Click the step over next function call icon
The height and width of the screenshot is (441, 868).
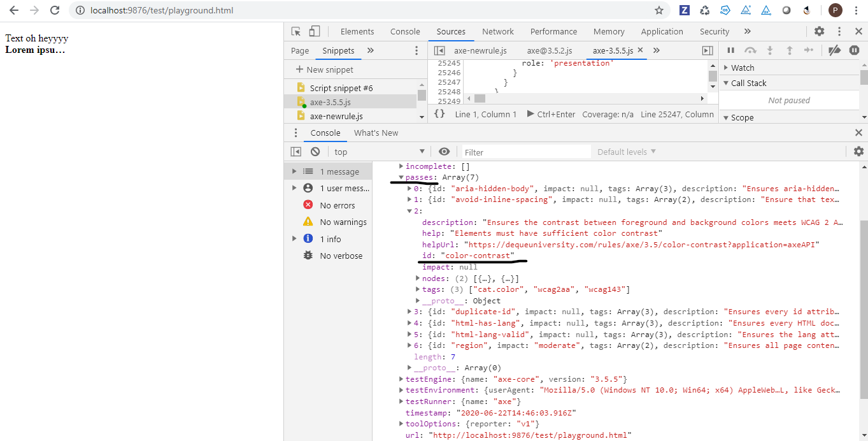tap(750, 50)
